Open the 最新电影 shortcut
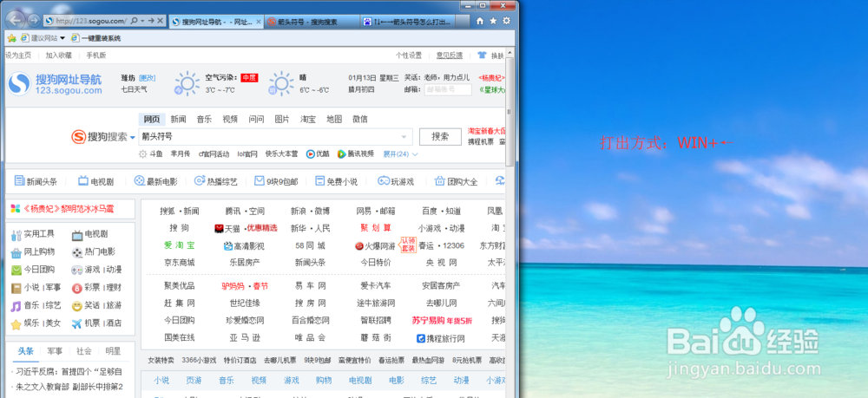Image resolution: width=868 pixels, height=398 pixels. [155, 180]
